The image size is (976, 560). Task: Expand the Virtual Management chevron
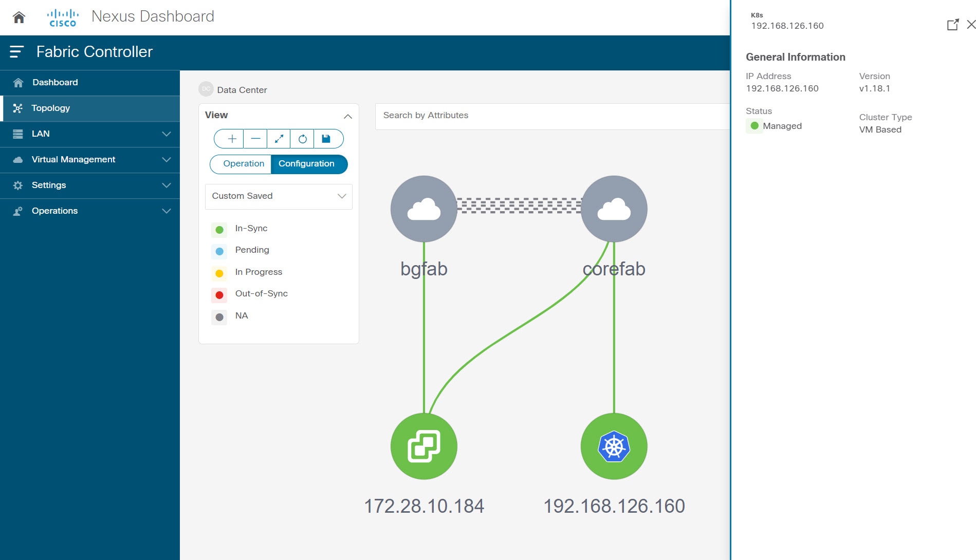pos(167,160)
